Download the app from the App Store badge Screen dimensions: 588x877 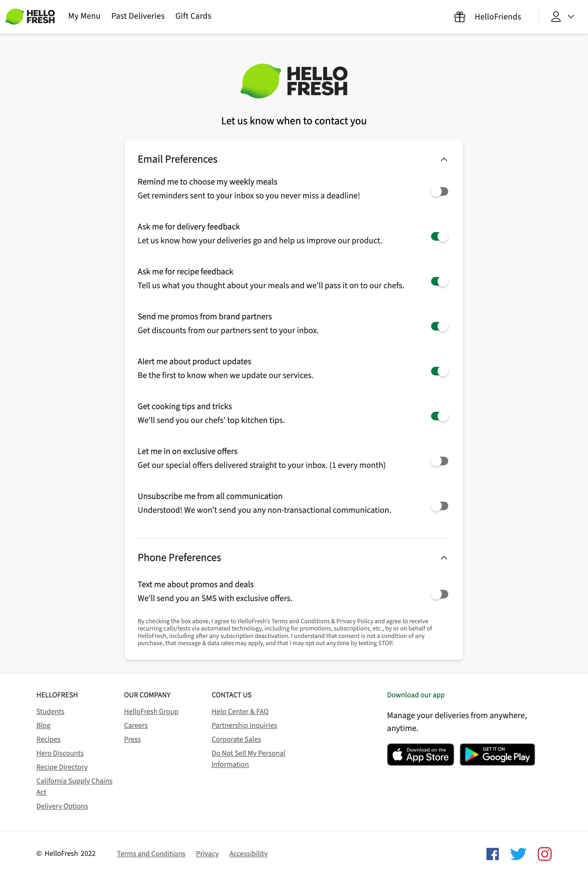pyautogui.click(x=420, y=754)
